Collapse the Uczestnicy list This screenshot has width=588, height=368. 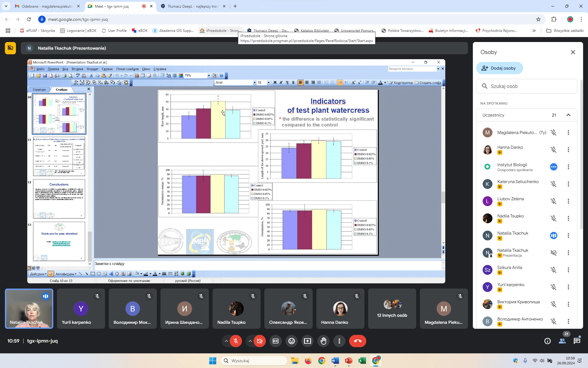[568, 115]
